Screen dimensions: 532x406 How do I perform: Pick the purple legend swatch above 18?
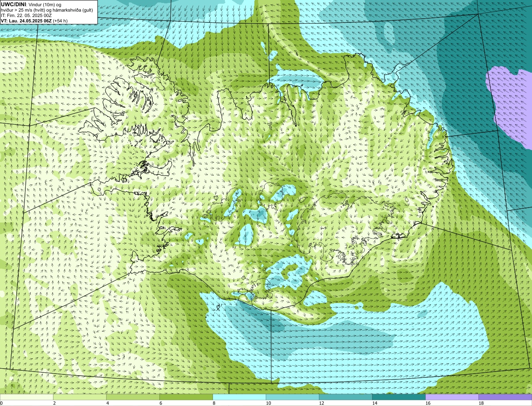coord(505,397)
